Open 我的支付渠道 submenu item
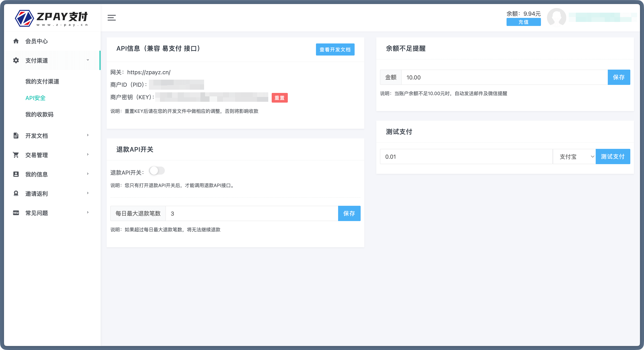 pyautogui.click(x=42, y=81)
